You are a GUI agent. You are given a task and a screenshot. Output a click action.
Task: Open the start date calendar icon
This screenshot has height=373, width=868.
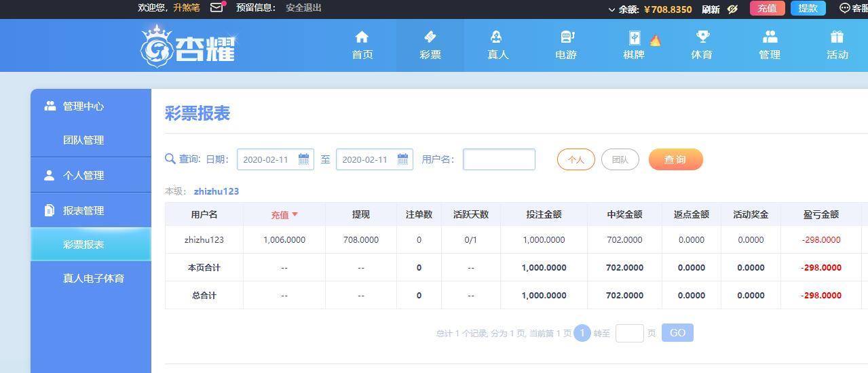pyautogui.click(x=303, y=159)
